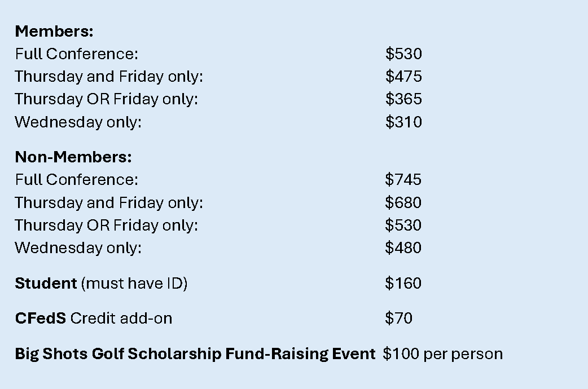This screenshot has width=588, height=389.
Task: Click the $100 per person text
Action: [443, 354]
